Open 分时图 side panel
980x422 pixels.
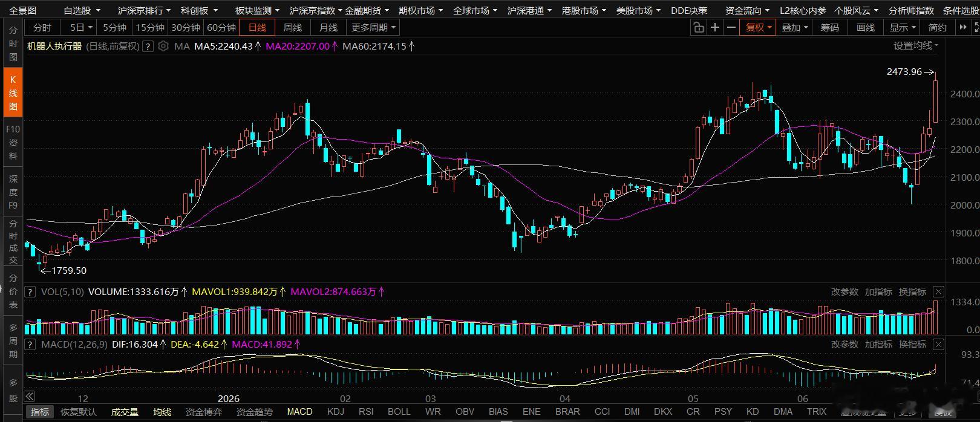pyautogui.click(x=13, y=44)
